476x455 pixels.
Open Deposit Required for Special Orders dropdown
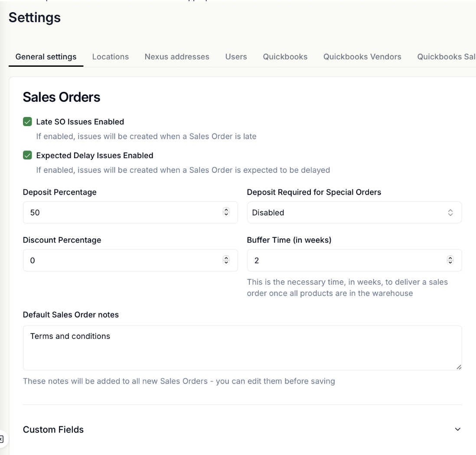coord(354,212)
